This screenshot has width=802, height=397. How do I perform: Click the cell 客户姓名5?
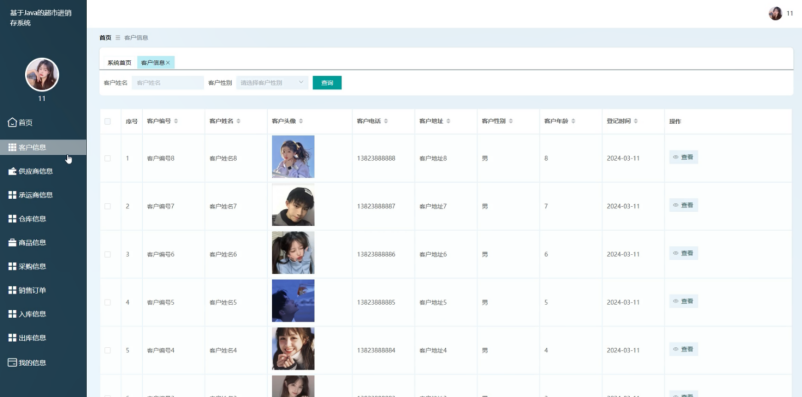(223, 302)
